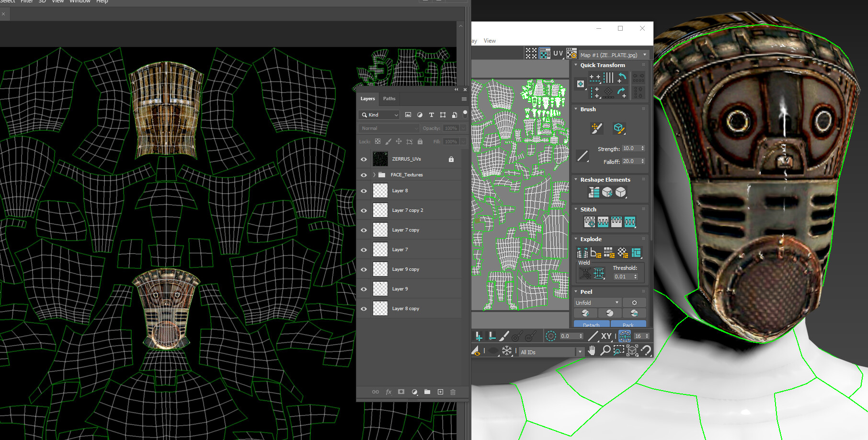Select the Paint Move brush icon
This screenshot has width=868, height=440.
(x=596, y=128)
